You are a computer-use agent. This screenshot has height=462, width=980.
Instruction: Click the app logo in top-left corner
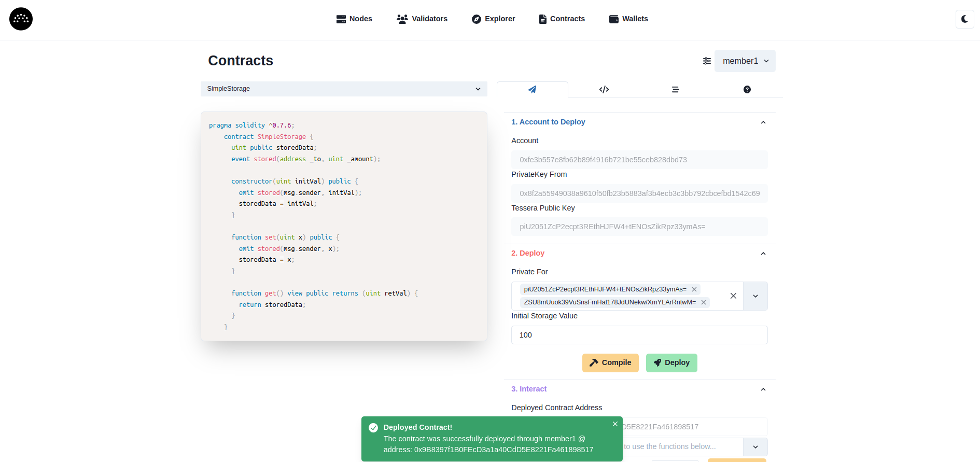pyautogui.click(x=21, y=19)
